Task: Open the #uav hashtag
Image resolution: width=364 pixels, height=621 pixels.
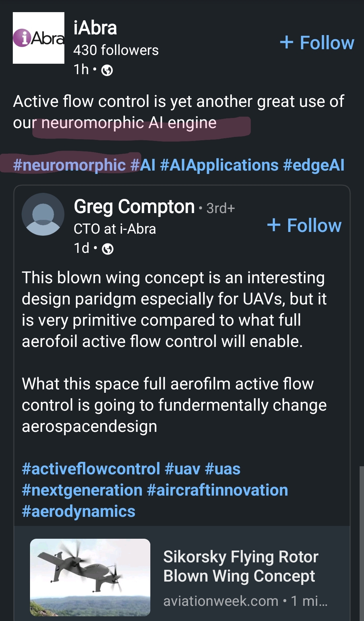Action: tap(182, 469)
